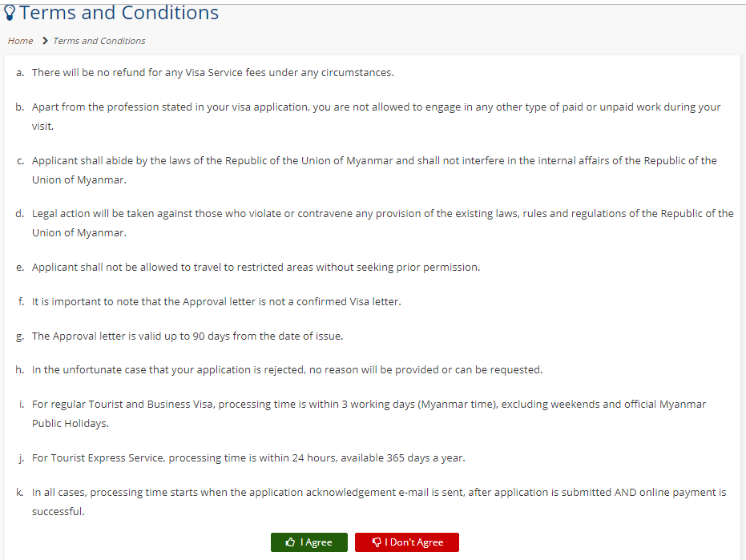Click the lightbulb icon beside the page heading
Screen dimensions: 746x560
[10, 14]
